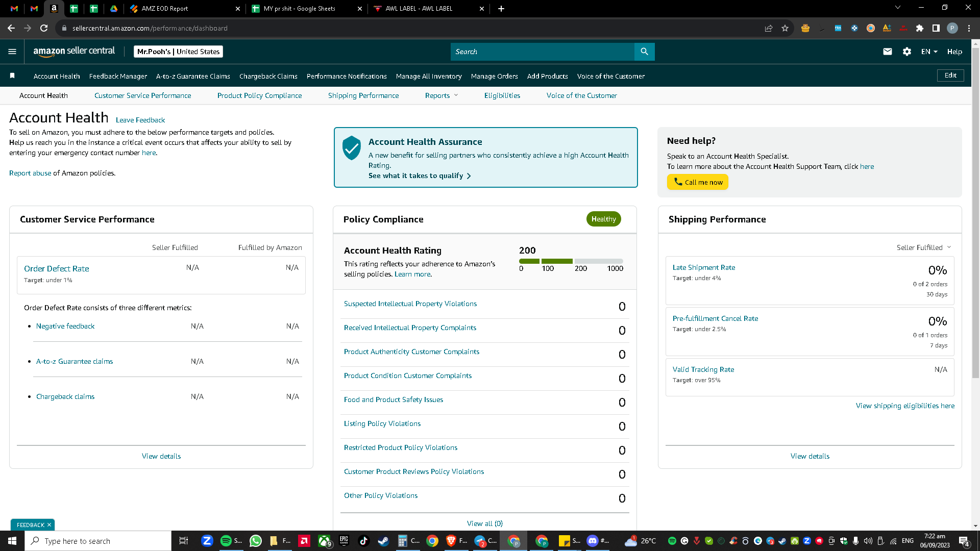Click the Amazon Seller Central logo
This screenshot has height=551, width=980.
point(74,52)
